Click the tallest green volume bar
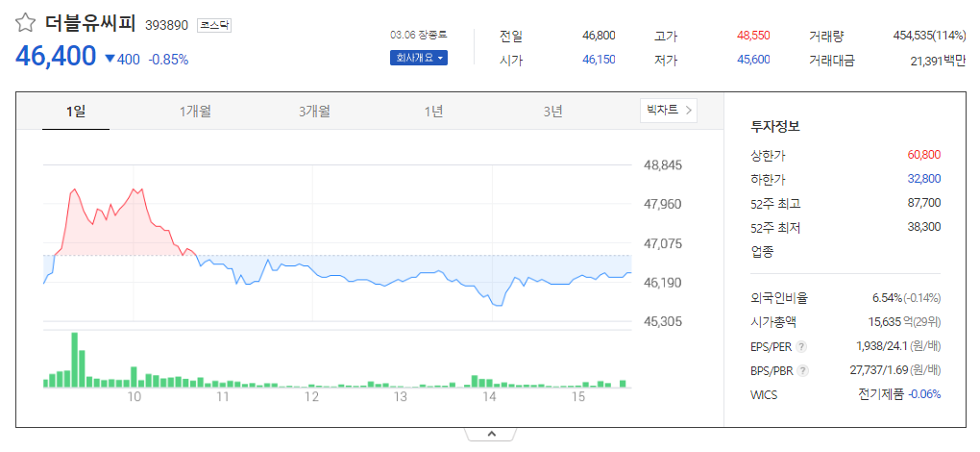The width and height of the screenshot is (980, 452). pyautogui.click(x=74, y=360)
